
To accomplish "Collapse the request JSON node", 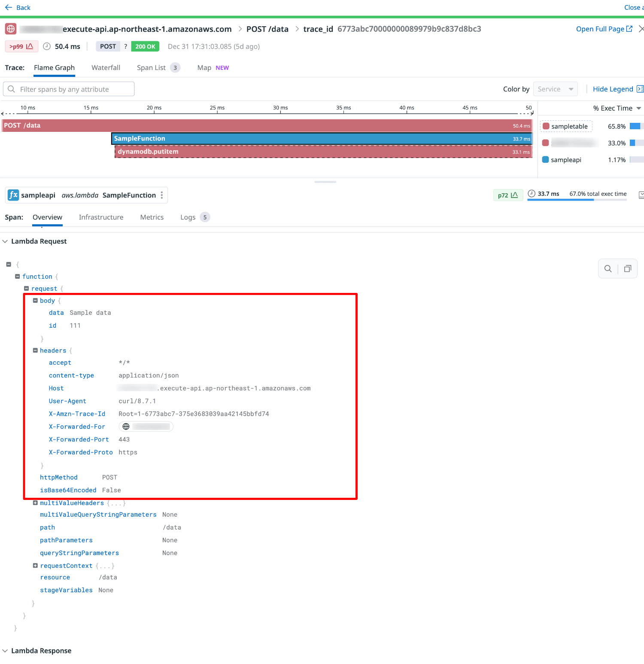I will (x=26, y=289).
